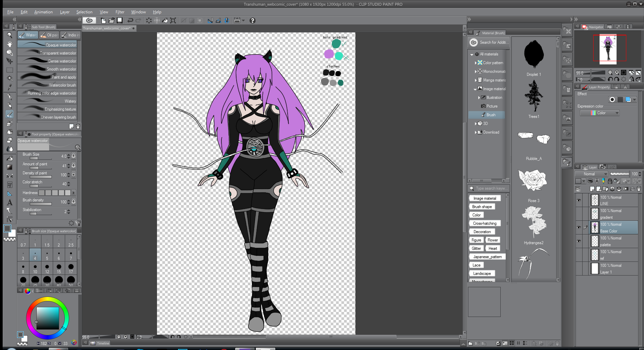Show the ref layer visibility box
The width and height of the screenshot is (644, 350).
[579, 255]
